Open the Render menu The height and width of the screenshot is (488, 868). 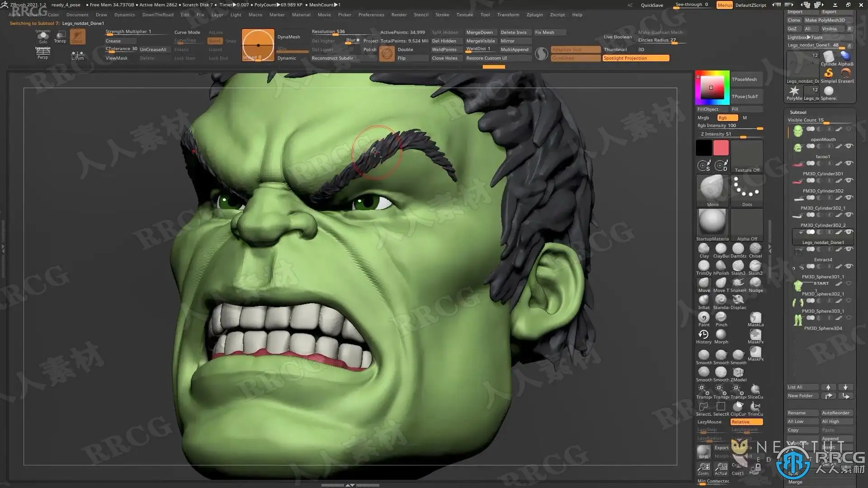click(x=399, y=15)
